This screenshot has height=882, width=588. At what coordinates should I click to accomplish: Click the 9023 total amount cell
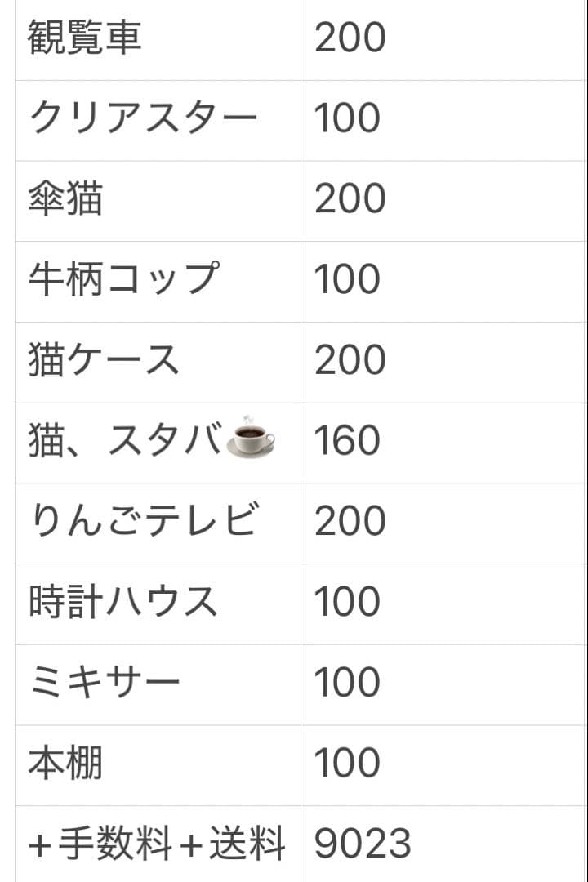[x=363, y=844]
